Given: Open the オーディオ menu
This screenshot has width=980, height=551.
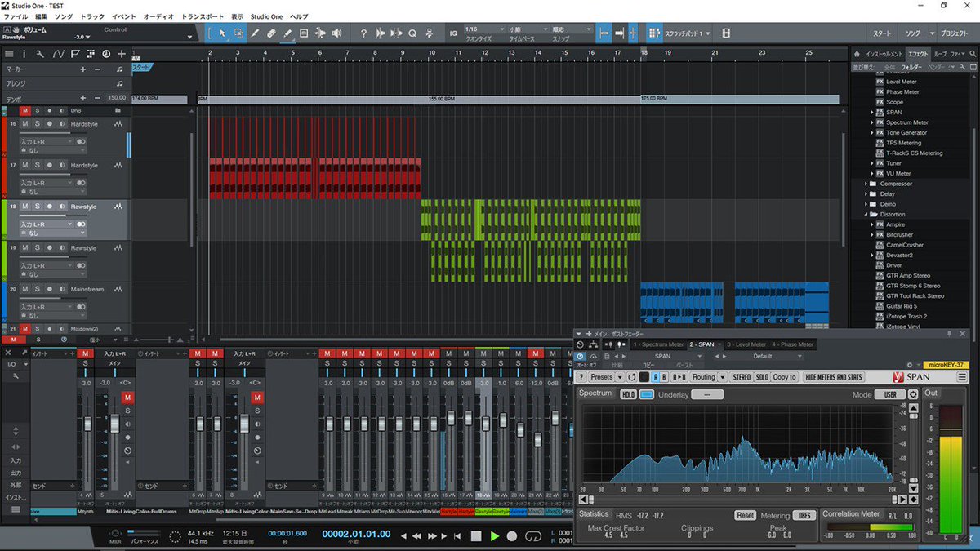Looking at the screenshot, I should coord(158,16).
